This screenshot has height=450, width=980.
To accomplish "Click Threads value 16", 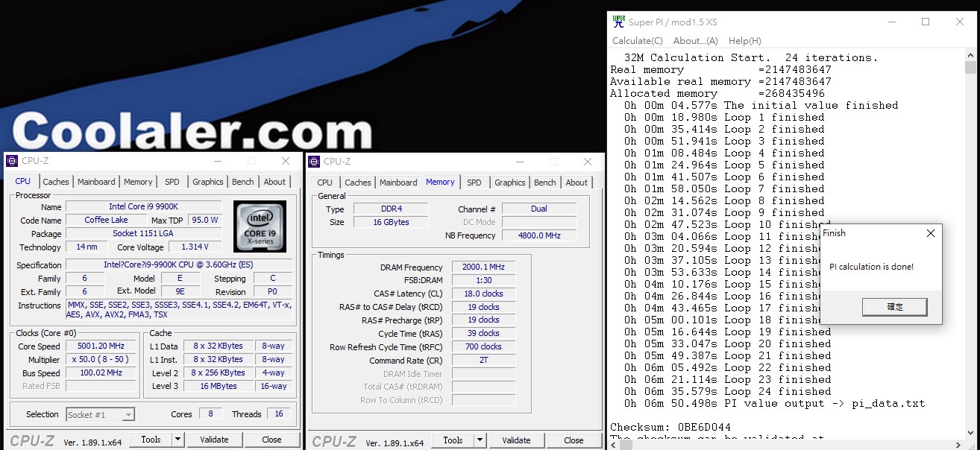I will tap(278, 414).
